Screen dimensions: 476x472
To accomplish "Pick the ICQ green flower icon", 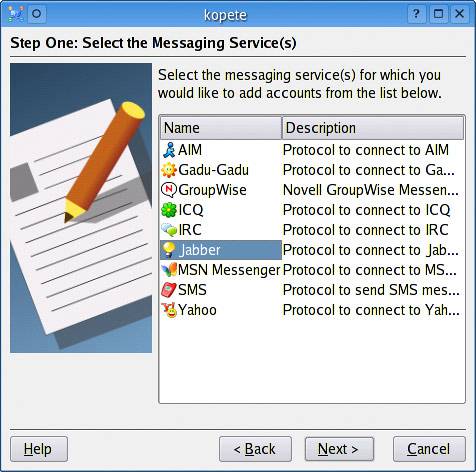I will pos(169,210).
